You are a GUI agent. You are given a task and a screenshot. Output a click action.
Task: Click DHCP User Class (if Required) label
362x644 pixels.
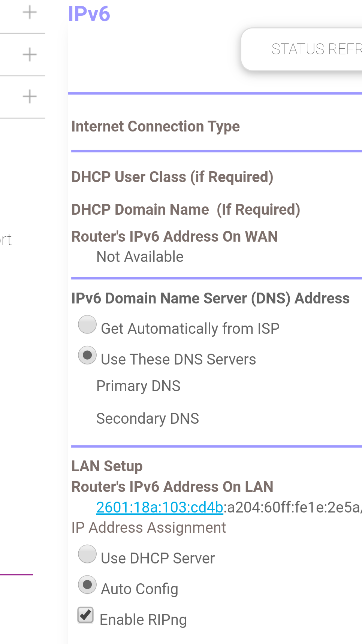tap(172, 177)
